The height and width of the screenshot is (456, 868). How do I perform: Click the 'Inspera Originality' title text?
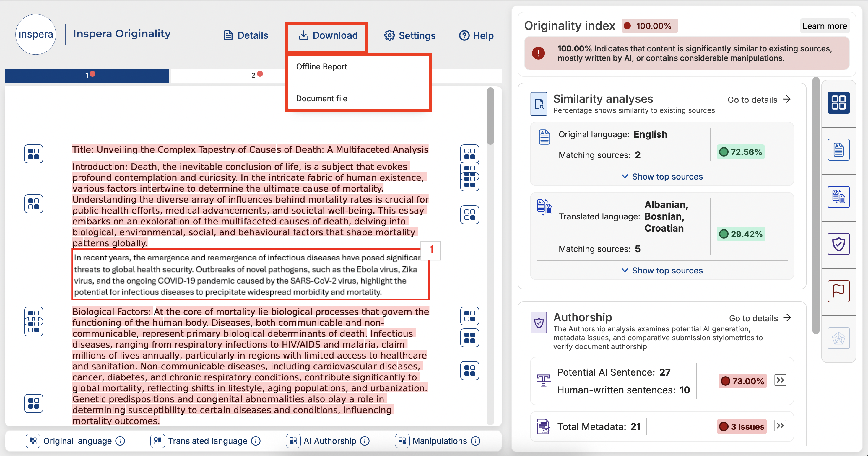coord(122,34)
